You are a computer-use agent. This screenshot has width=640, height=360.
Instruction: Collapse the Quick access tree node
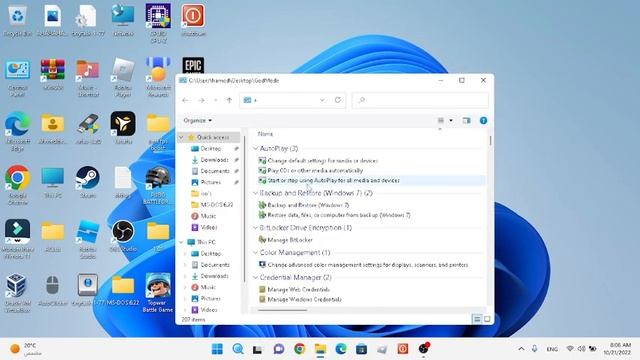click(181, 137)
